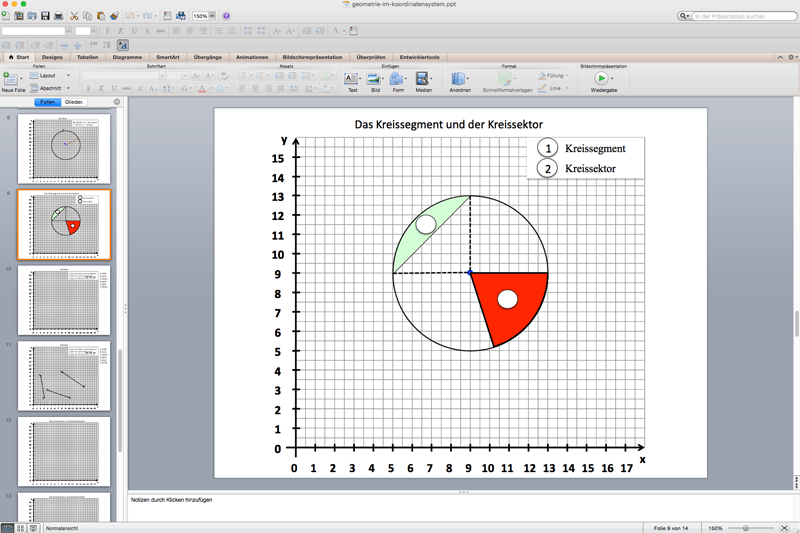This screenshot has width=800, height=533.
Task: Open the zoom 150% dropdown
Action: [x=212, y=16]
